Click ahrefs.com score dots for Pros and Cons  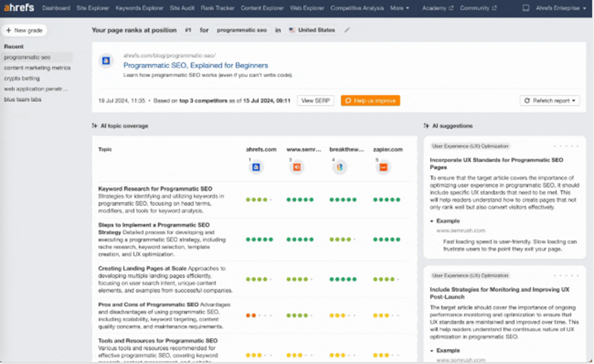(259, 315)
